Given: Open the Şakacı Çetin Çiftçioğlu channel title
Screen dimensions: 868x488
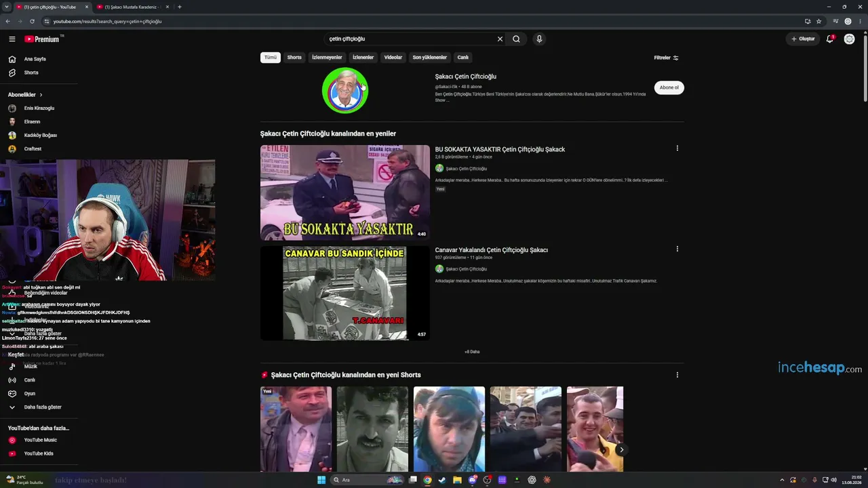Looking at the screenshot, I should (x=466, y=77).
